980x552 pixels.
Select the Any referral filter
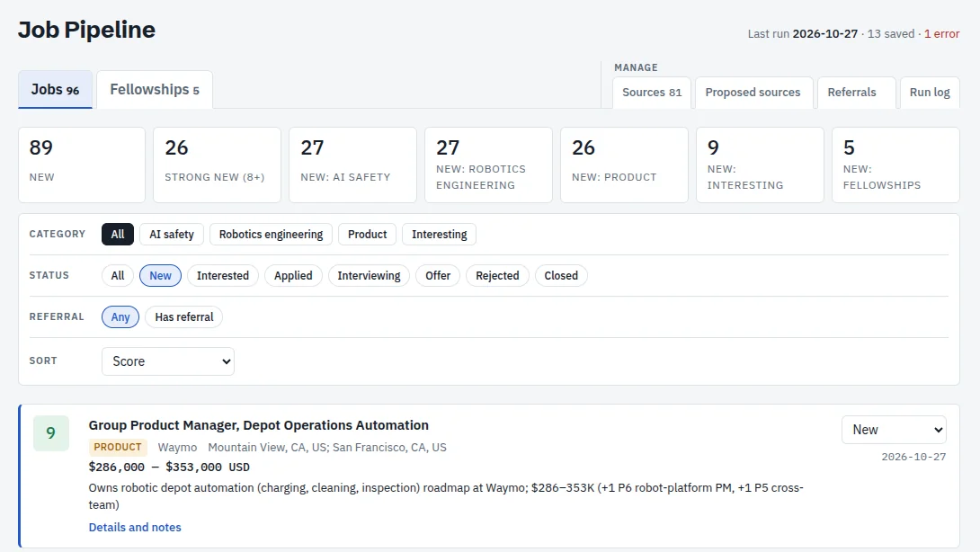click(120, 317)
